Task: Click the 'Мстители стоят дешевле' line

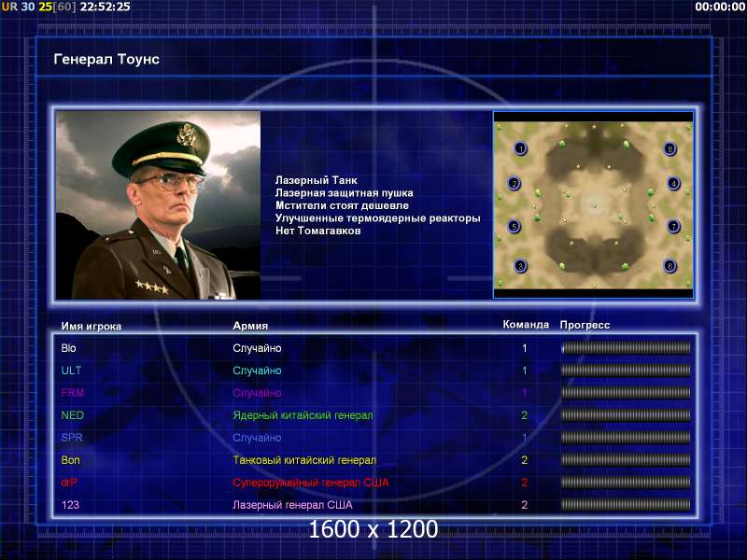Action: [342, 205]
